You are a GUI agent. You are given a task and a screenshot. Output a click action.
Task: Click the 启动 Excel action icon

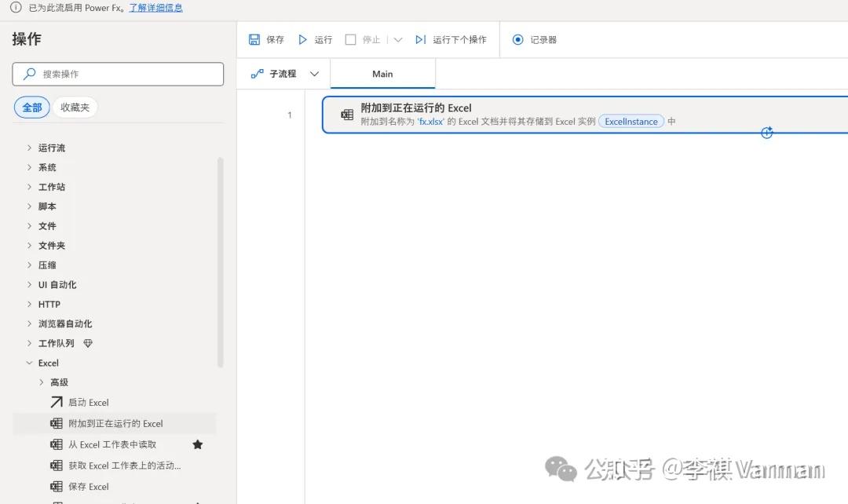tap(57, 402)
